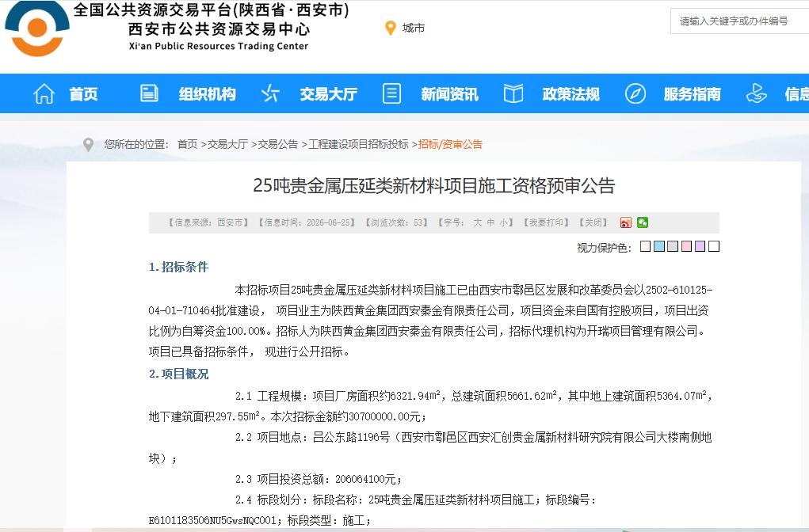Select the first off-white eye-protection color swatch
Image resolution: width=809 pixels, height=532 pixels.
point(646,246)
